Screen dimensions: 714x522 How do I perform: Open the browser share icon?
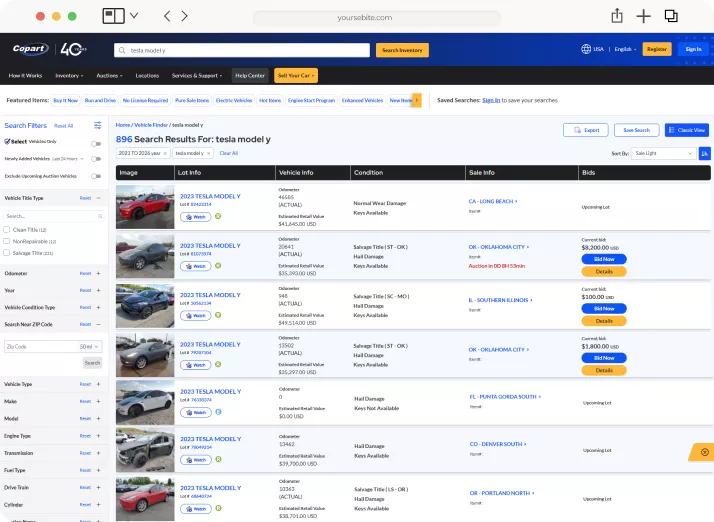pos(617,16)
